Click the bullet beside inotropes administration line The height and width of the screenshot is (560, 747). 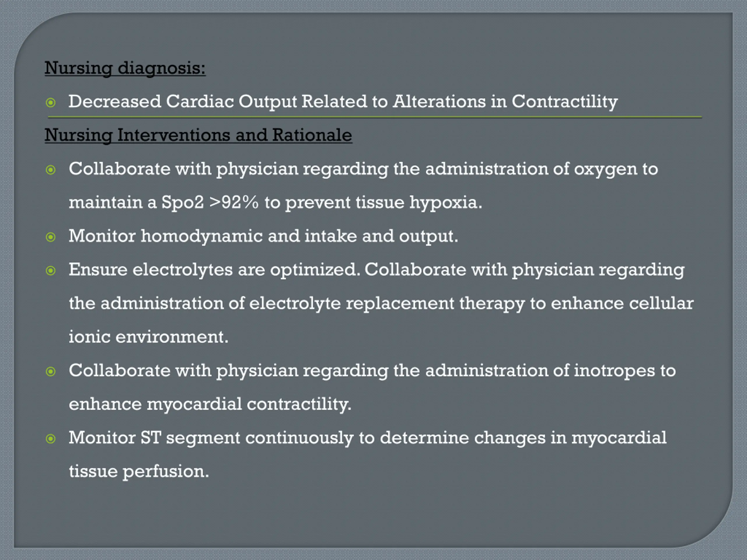pos(51,372)
